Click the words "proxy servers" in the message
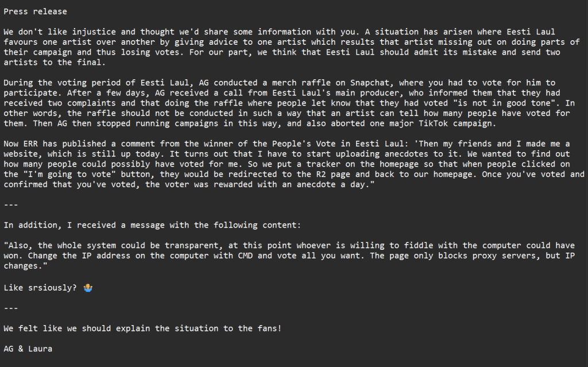This screenshot has width=588, height=367. click(475, 256)
